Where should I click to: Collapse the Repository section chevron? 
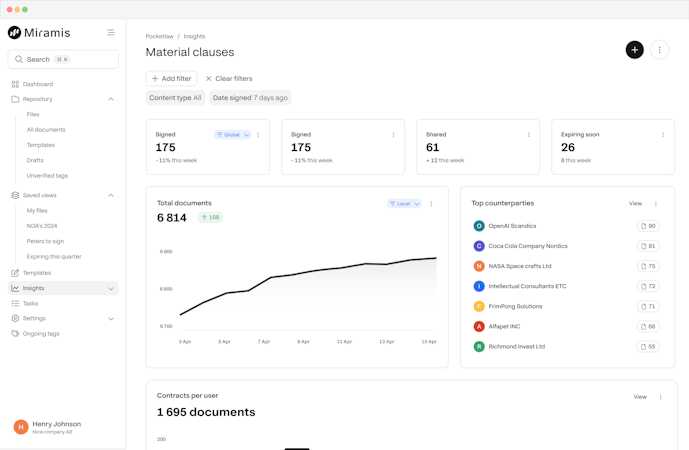pos(111,99)
